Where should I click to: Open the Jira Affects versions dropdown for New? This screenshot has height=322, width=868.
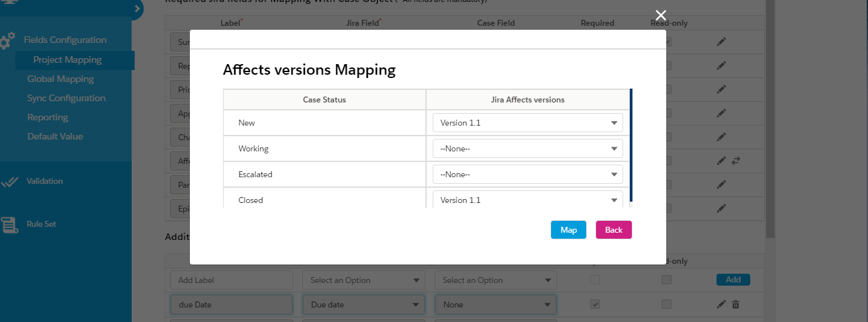point(528,123)
